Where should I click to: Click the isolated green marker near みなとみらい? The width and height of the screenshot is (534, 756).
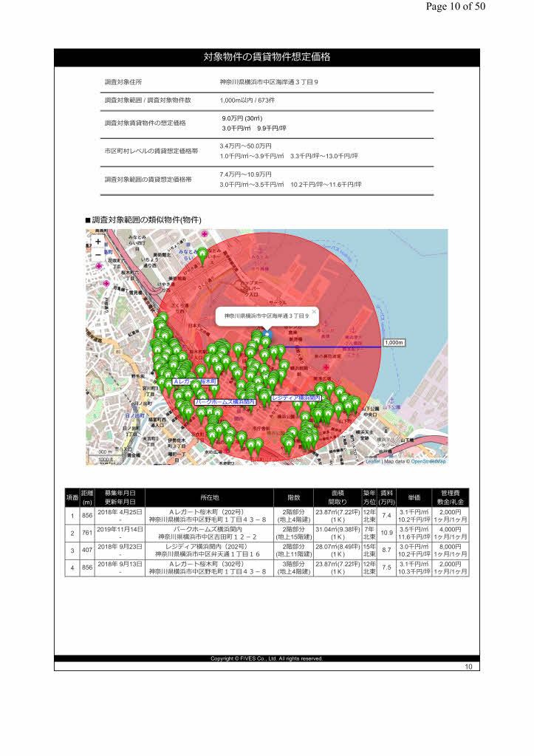[x=202, y=256]
